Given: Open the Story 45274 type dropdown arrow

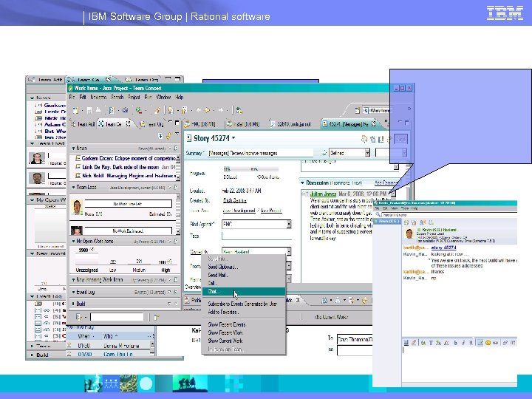Looking at the screenshot, I should pos(233,138).
